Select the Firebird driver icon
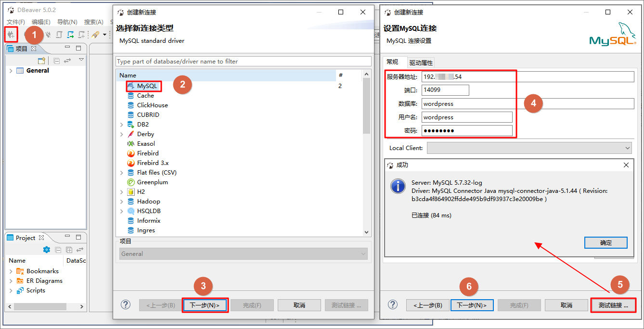Image resolution: width=644 pixels, height=329 pixels. click(131, 153)
